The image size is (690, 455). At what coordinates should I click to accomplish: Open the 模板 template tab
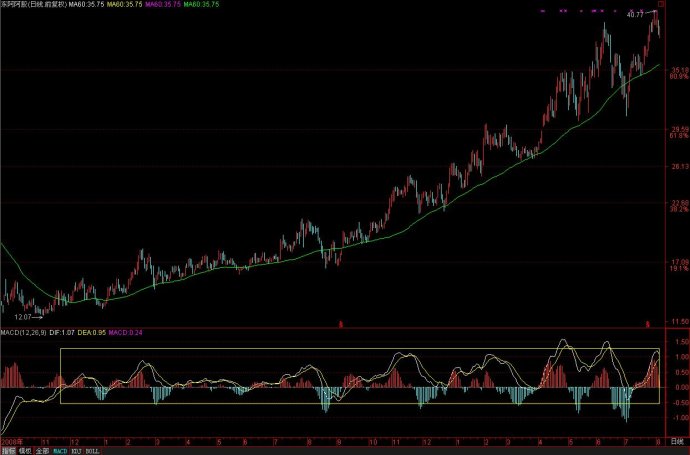(24, 450)
